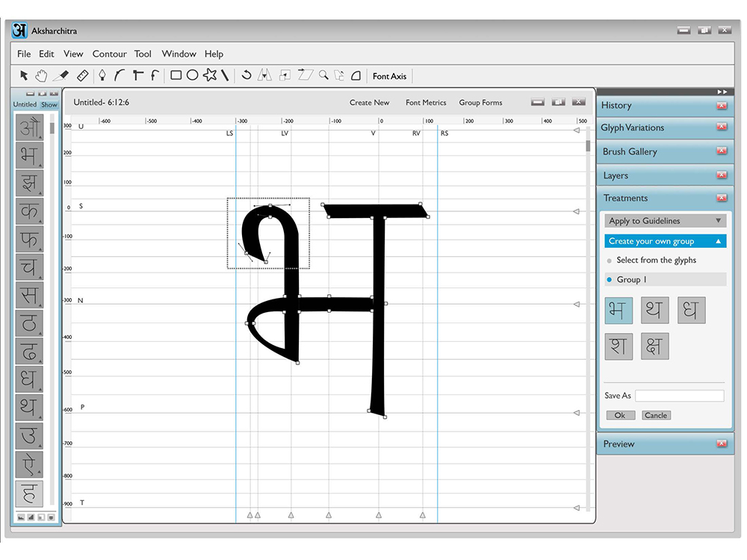Image resolution: width=747 pixels, height=560 pixels.
Task: Select the pen nib tool
Action: pos(102,75)
